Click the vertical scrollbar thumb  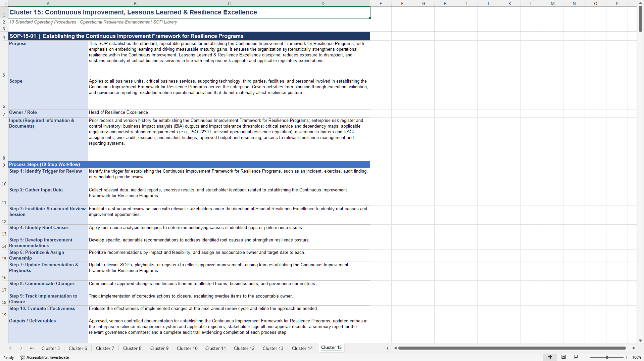[x=640, y=19]
